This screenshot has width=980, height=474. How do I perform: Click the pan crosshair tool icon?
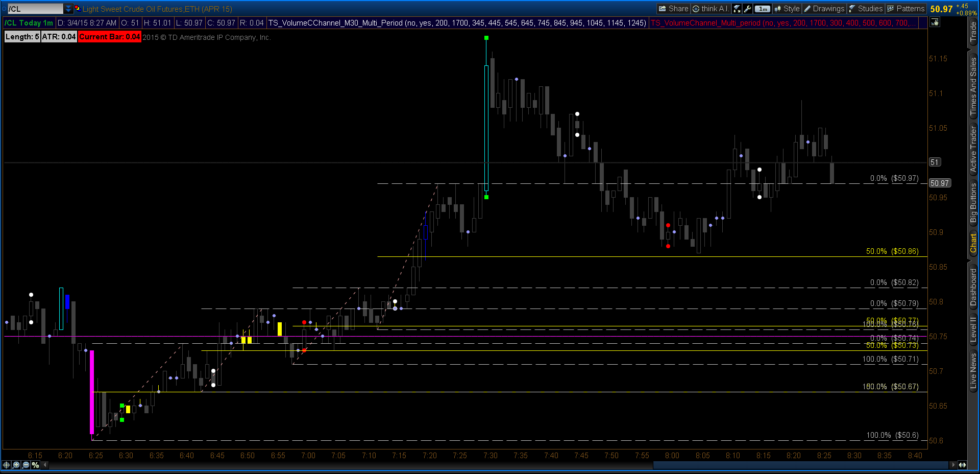tap(7, 465)
